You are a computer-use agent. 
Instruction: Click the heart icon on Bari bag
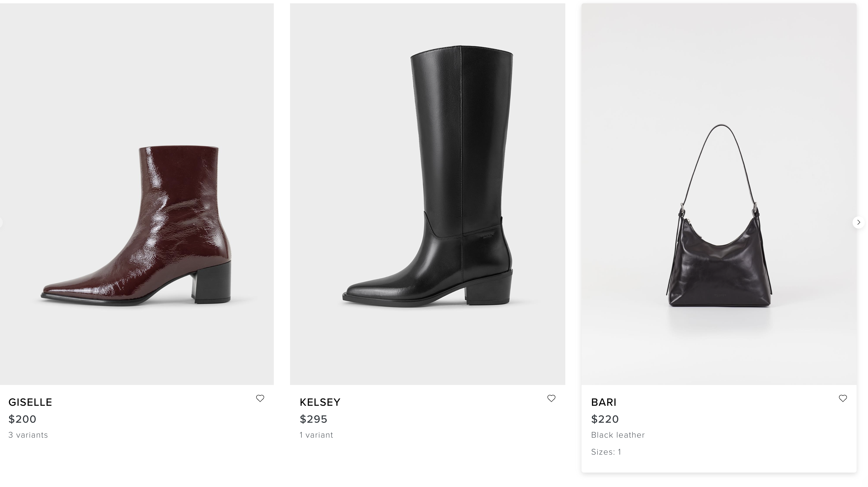843,398
